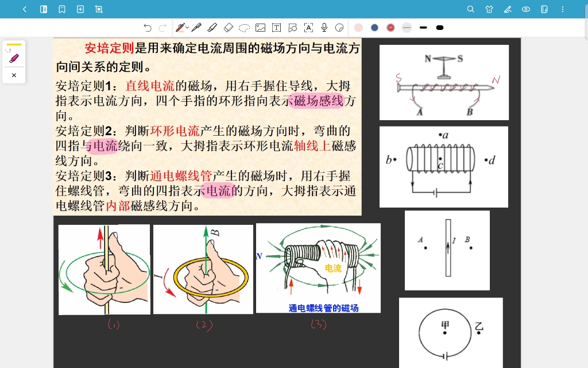Select the blue color swatch
Image resolution: width=588 pixels, height=368 pixels.
(x=375, y=27)
